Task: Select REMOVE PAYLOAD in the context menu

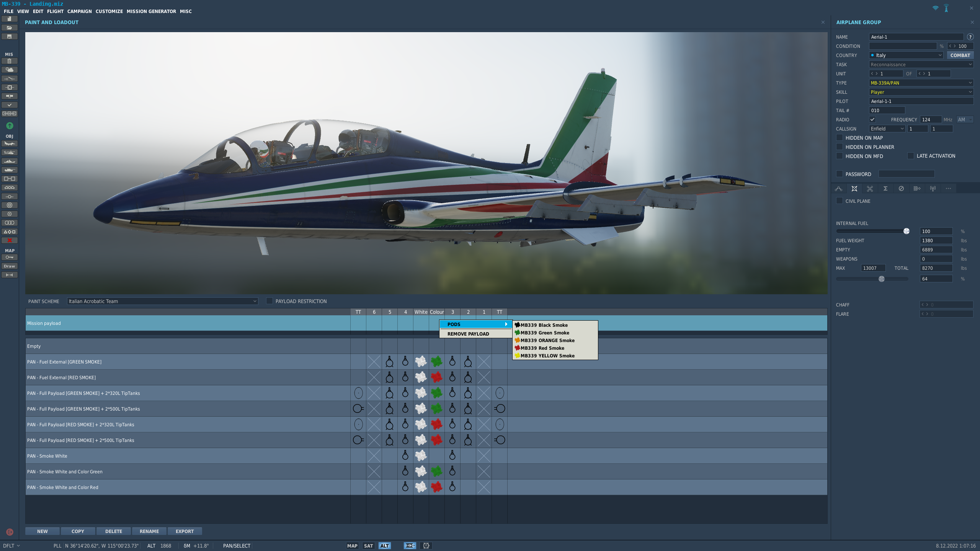Action: [468, 334]
